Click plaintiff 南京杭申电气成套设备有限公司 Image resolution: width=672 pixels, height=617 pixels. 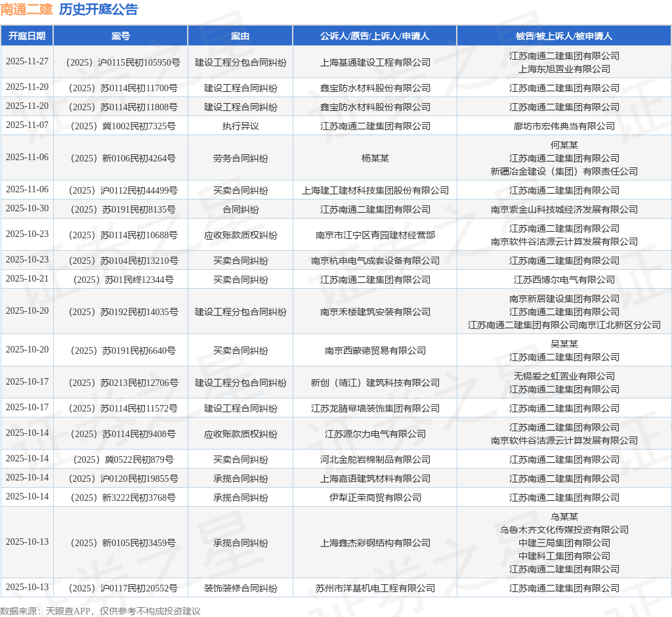pos(375,261)
